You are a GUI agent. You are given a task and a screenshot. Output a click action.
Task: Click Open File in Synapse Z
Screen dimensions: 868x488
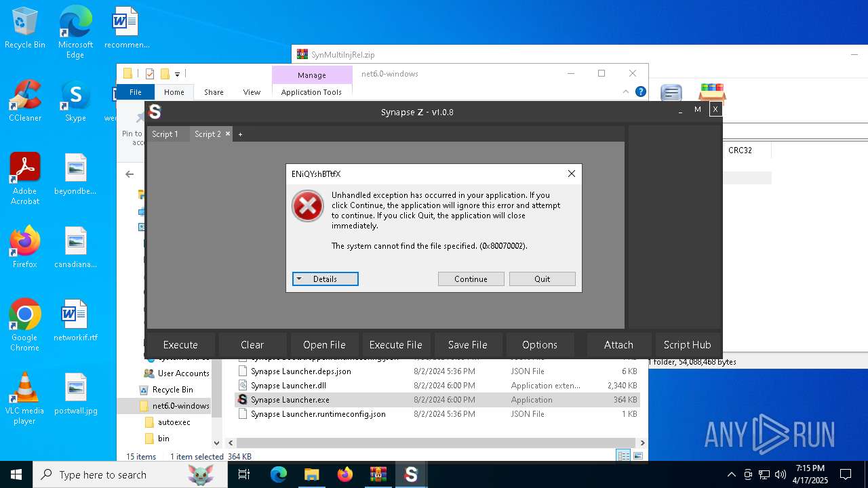[x=324, y=345]
